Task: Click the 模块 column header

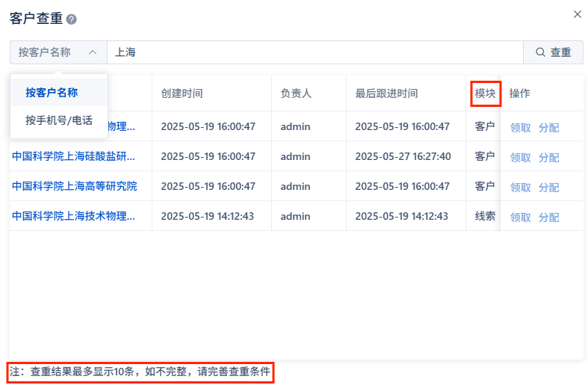Action: (485, 93)
